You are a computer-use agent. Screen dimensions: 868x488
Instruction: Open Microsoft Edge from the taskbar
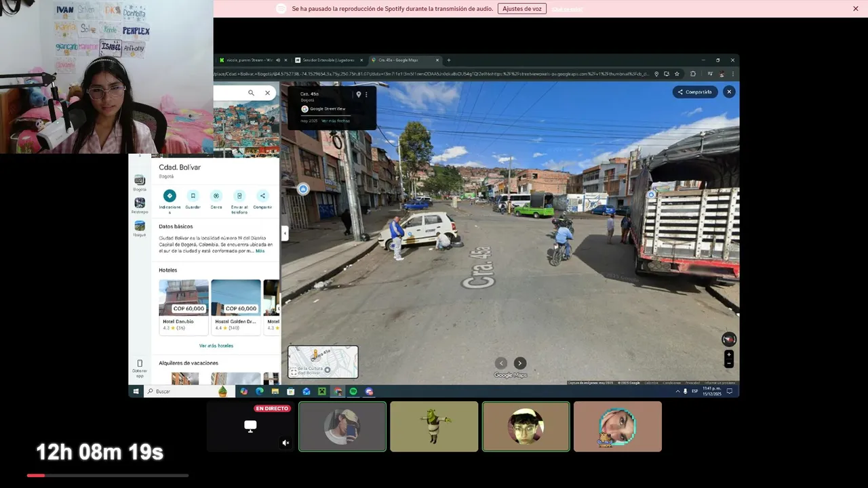[260, 391]
